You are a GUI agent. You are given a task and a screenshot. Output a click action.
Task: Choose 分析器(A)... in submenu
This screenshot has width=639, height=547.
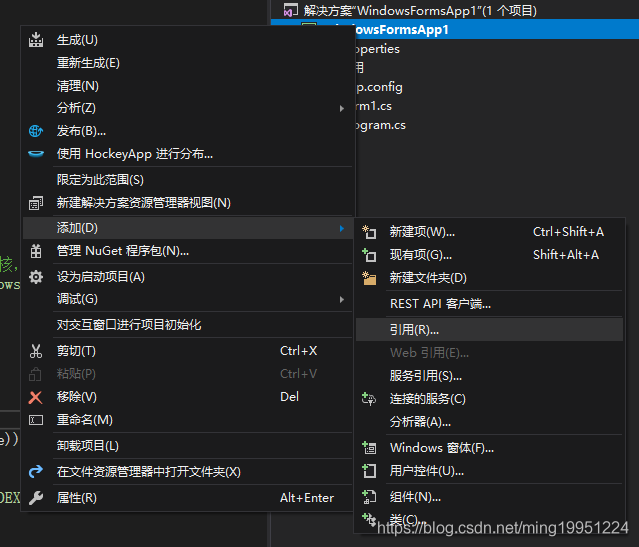click(x=489, y=421)
